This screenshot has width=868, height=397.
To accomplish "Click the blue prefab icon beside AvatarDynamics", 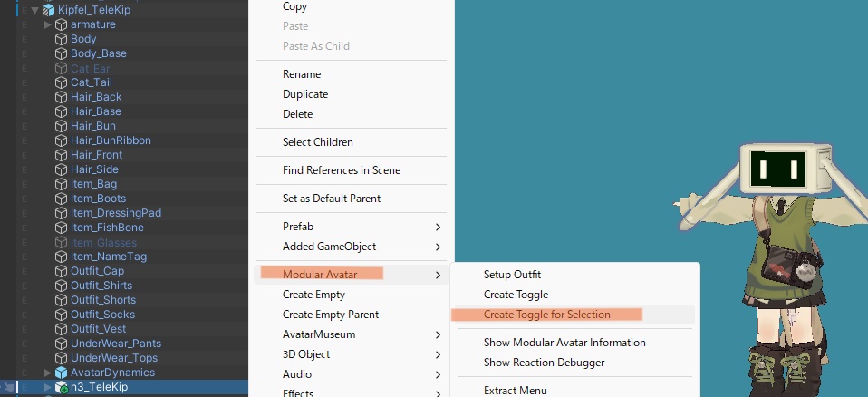I will point(62,373).
